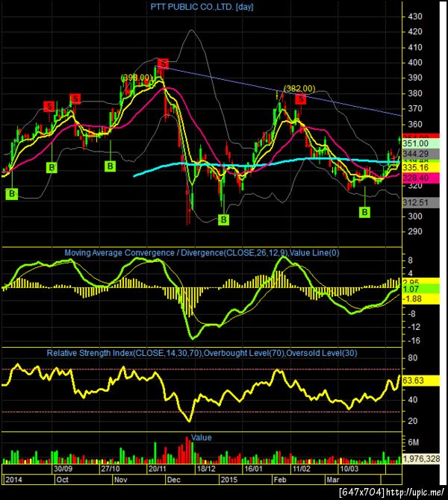Image resolution: width=448 pixels, height=500 pixels.
Task: Select the Nov month label
Action: pyautogui.click(x=121, y=480)
